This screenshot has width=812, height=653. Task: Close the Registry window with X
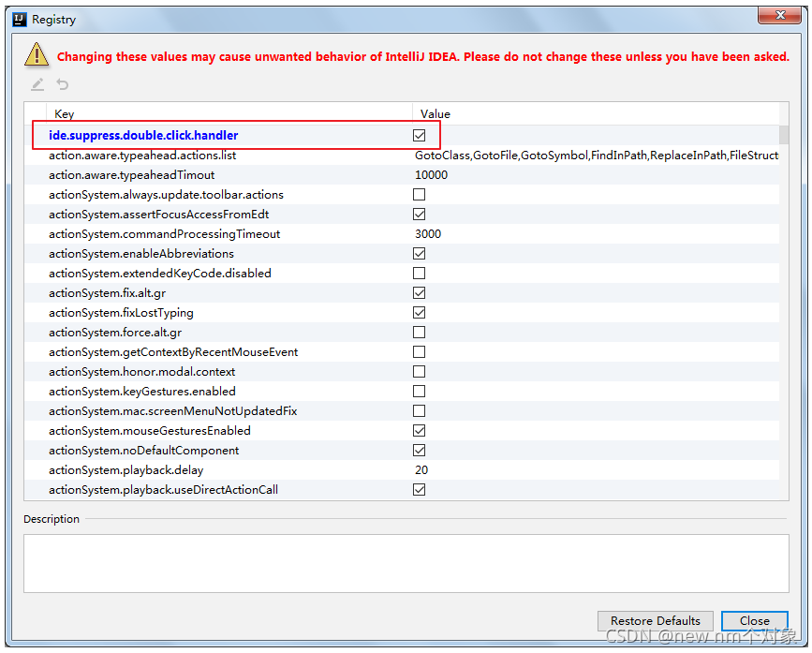pyautogui.click(x=780, y=15)
